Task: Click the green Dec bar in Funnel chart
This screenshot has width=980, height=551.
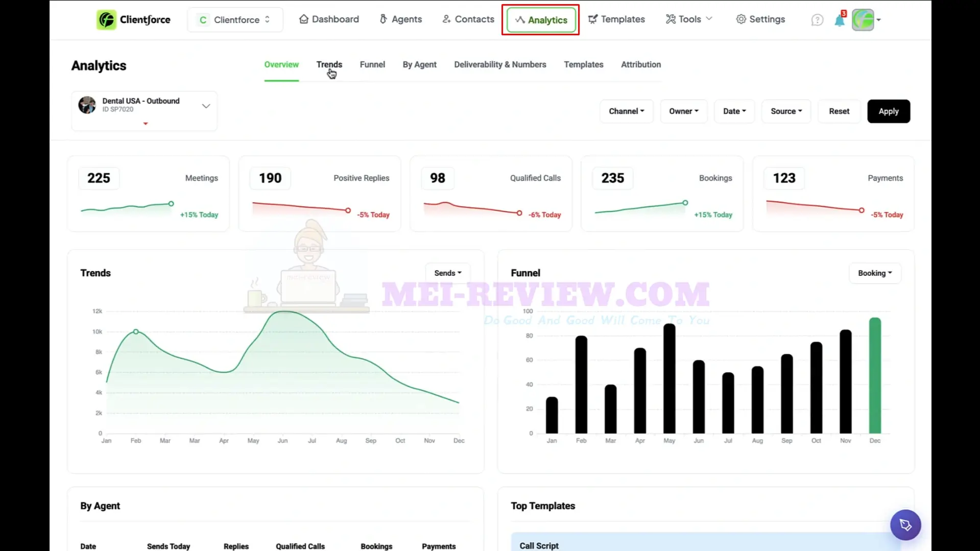Action: (x=875, y=376)
